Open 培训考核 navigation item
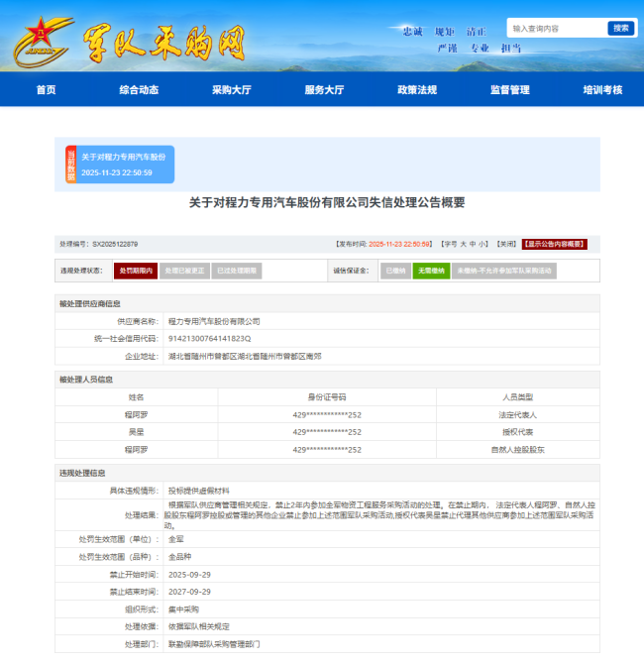Viewport: 644px width, 664px height. [x=602, y=90]
